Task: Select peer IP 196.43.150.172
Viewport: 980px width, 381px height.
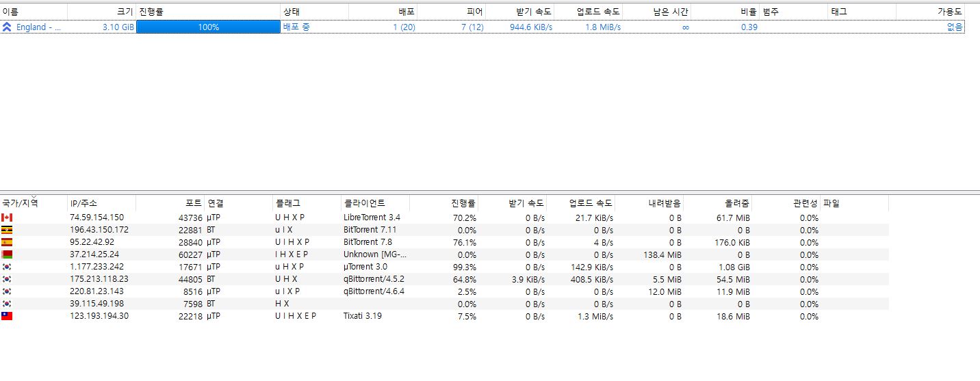Action: coord(99,230)
